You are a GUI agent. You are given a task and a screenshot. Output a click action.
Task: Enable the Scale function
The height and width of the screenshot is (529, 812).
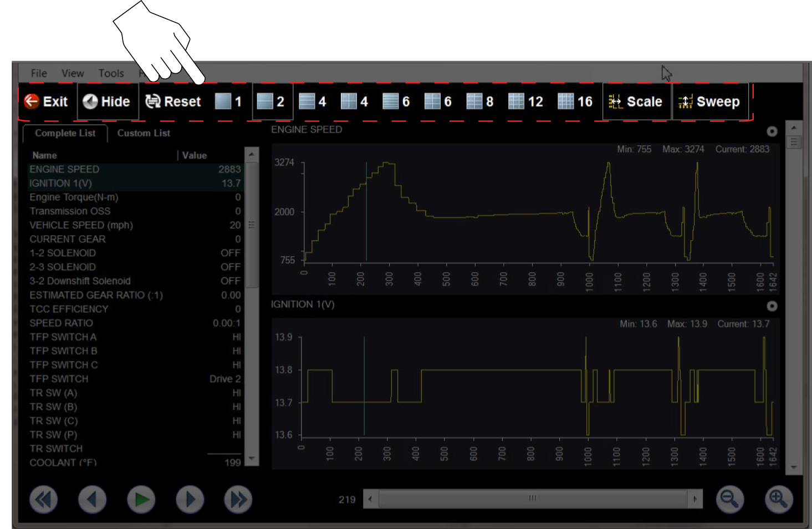pos(636,101)
